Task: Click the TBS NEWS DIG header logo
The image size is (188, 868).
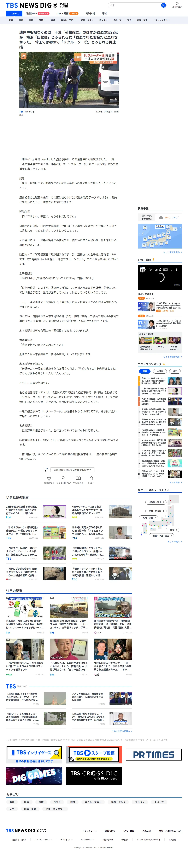Action: [37, 5]
